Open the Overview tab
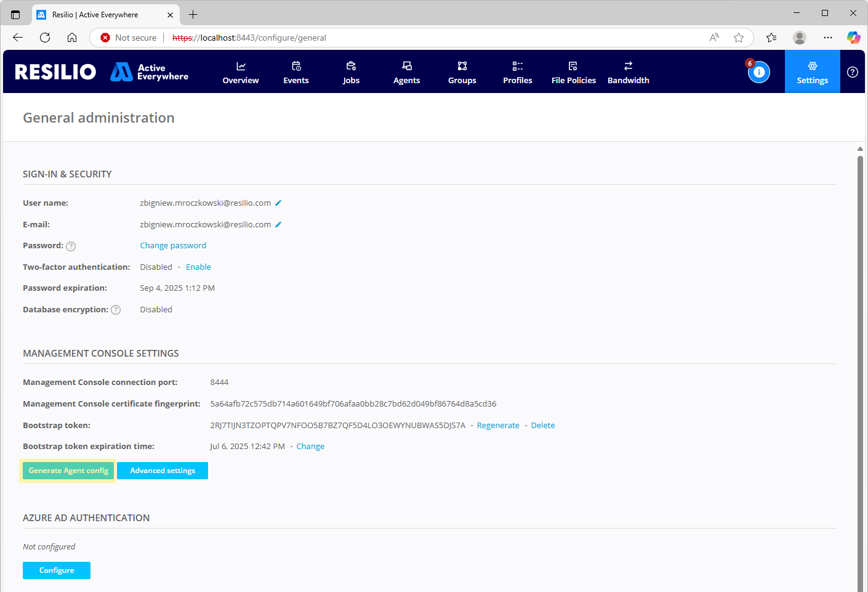868x592 pixels. (241, 72)
